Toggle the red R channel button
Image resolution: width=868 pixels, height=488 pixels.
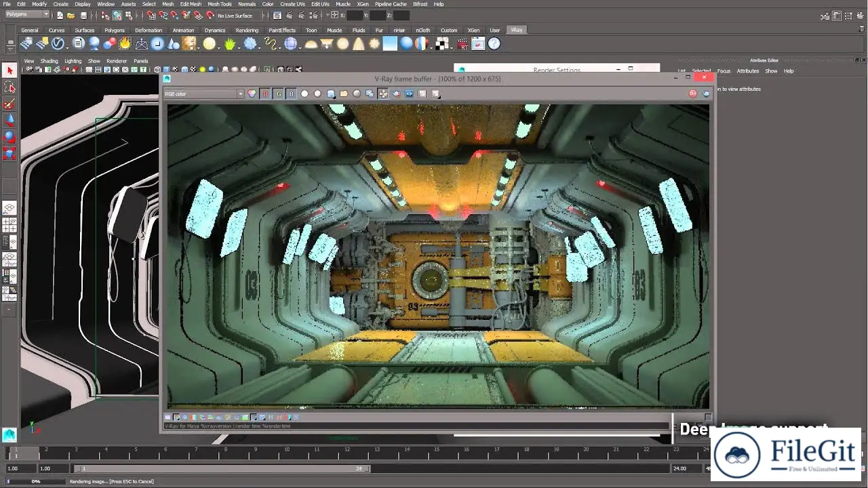(265, 94)
